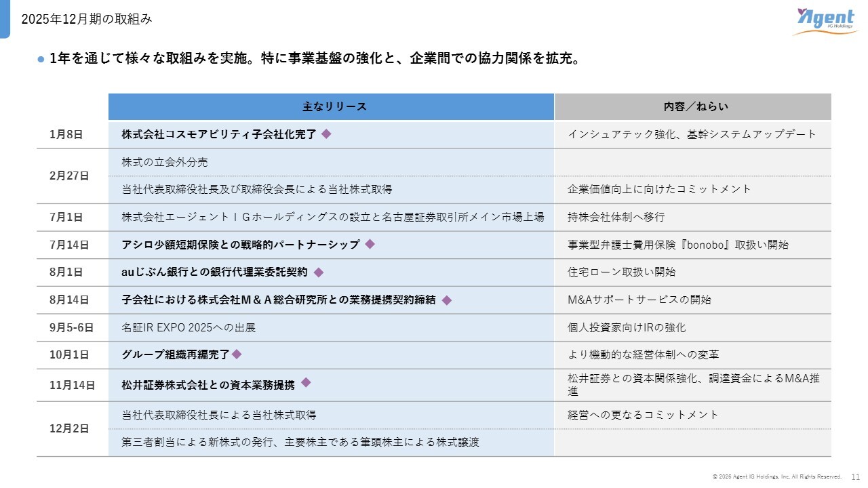Image resolution: width=868 pixels, height=488 pixels.
Task: Click the diamond beside アシロ少額短期保険 partnership
Action: pos(370,244)
